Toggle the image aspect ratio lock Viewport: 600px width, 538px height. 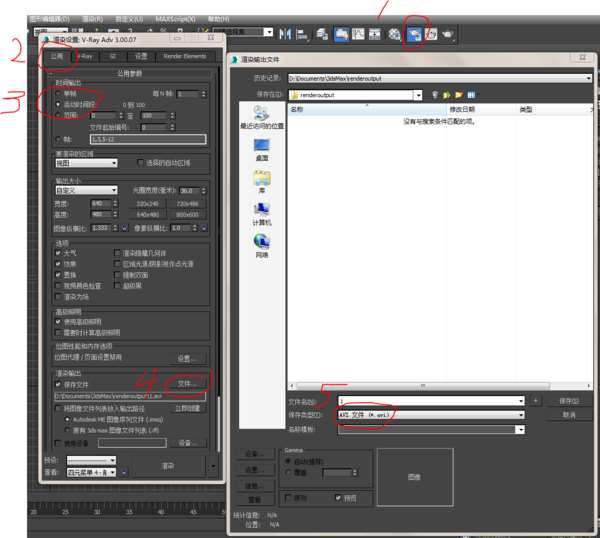(x=124, y=228)
